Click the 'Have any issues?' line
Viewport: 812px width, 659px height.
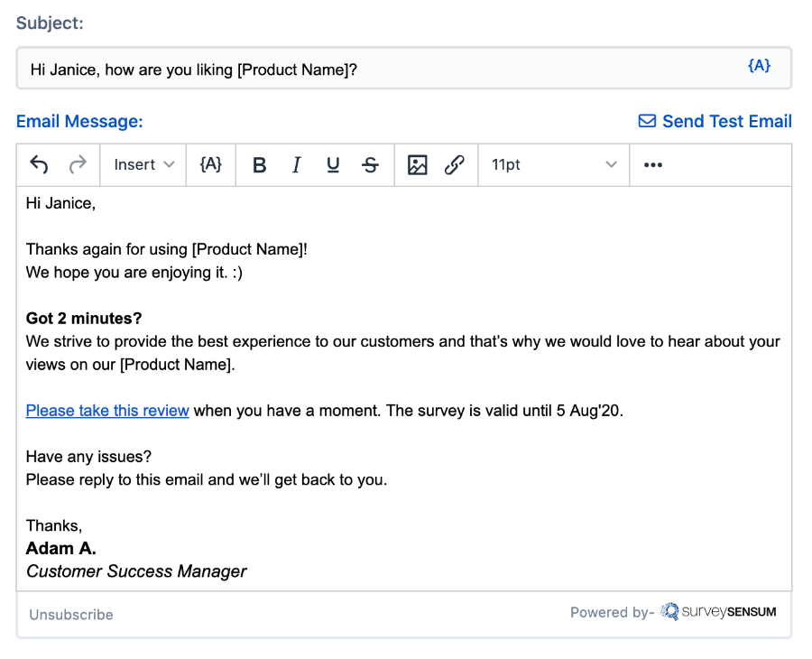(x=88, y=457)
